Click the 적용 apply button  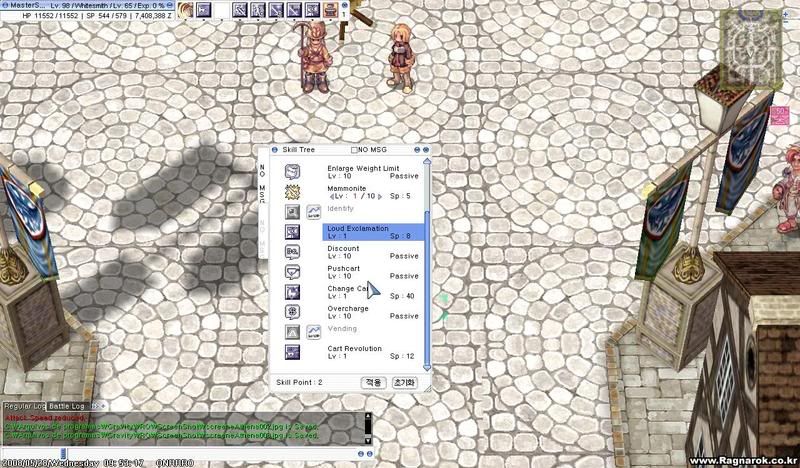373,382
